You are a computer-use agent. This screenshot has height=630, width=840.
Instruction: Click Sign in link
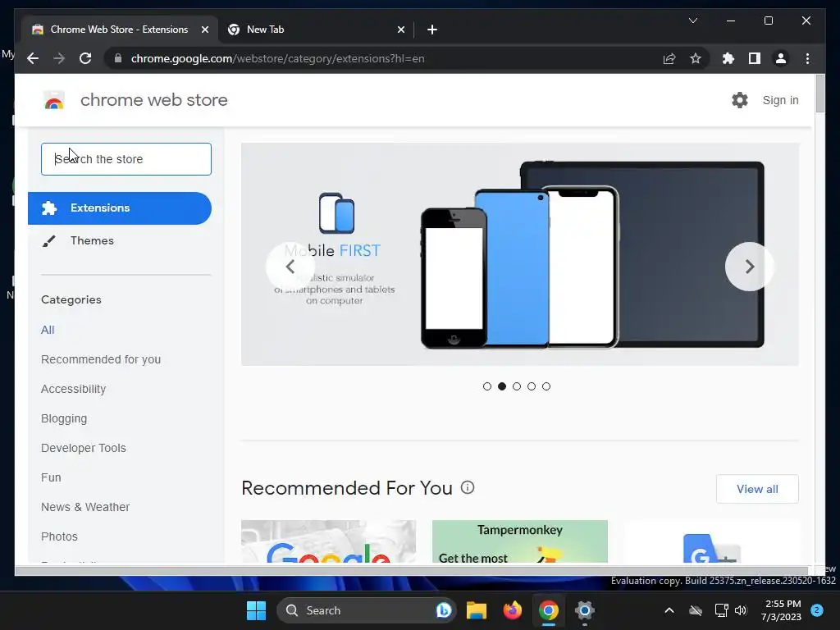point(781,100)
